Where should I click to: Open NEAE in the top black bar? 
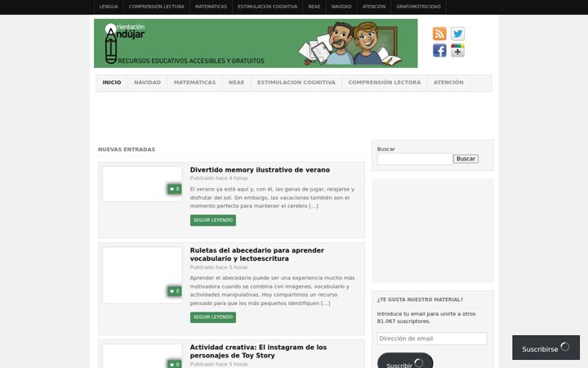(x=314, y=7)
